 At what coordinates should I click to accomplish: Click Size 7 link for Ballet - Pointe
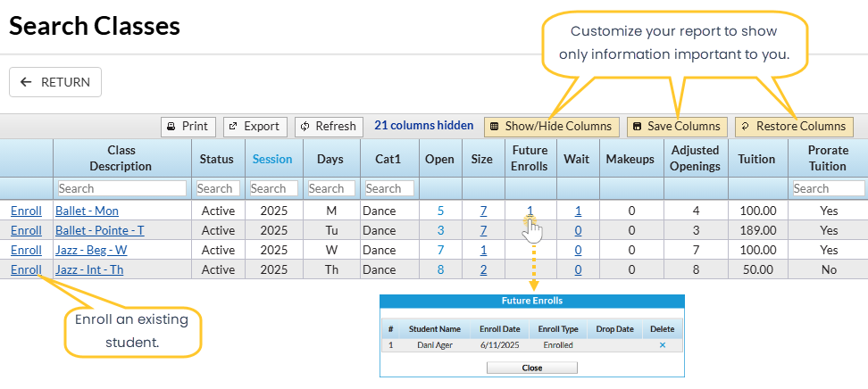[x=483, y=230]
